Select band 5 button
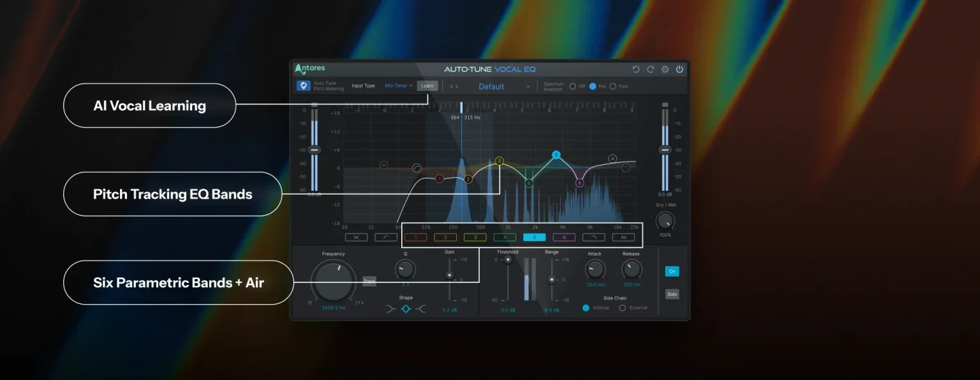This screenshot has width=980, height=380. pos(535,237)
